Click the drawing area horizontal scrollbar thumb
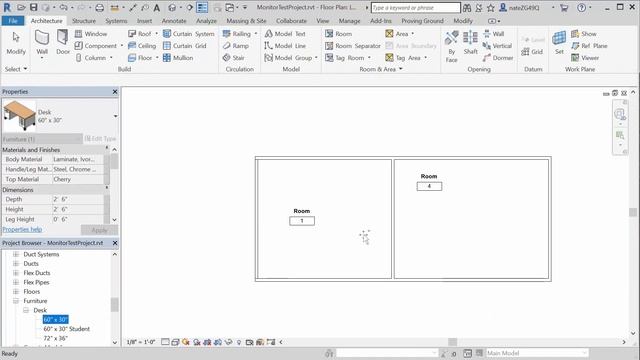 point(452,342)
